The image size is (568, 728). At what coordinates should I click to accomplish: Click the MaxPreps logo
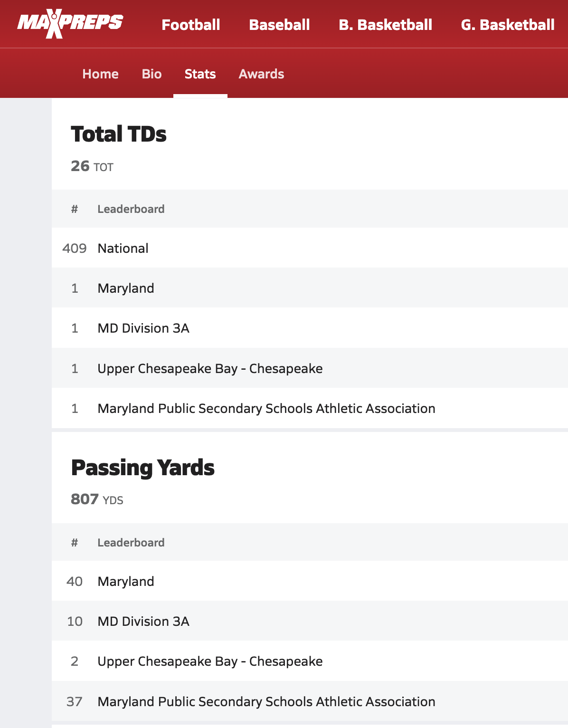pos(70,24)
